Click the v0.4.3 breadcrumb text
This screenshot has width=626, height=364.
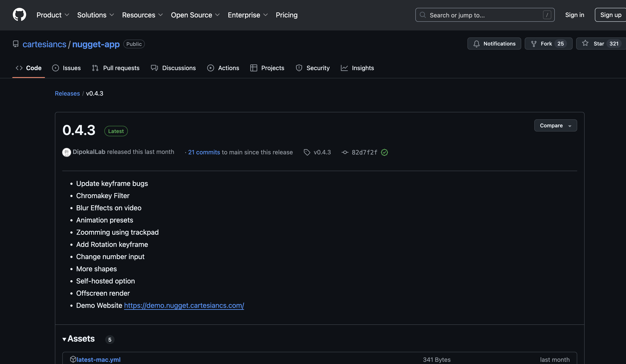pos(95,93)
